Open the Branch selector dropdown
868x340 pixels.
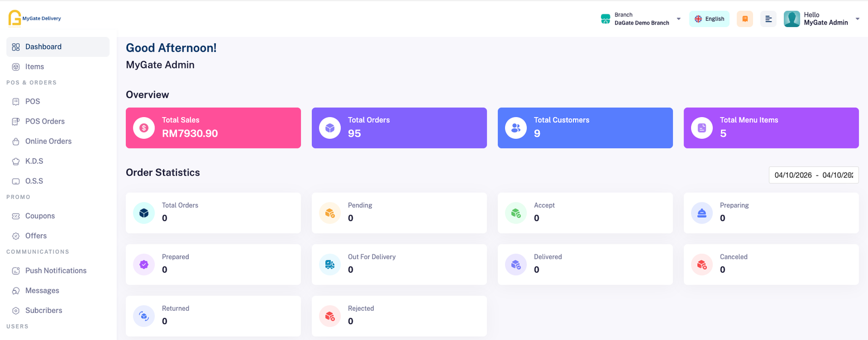[641, 19]
